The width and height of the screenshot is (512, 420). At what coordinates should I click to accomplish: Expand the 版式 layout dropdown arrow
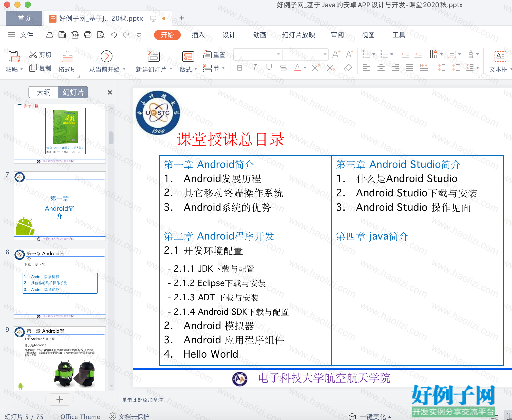click(x=196, y=69)
